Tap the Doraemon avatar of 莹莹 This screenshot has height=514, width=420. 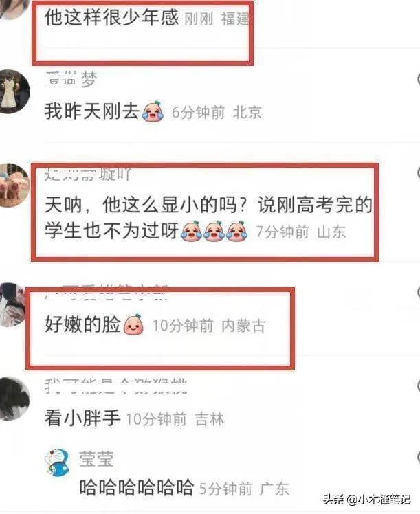click(x=57, y=462)
